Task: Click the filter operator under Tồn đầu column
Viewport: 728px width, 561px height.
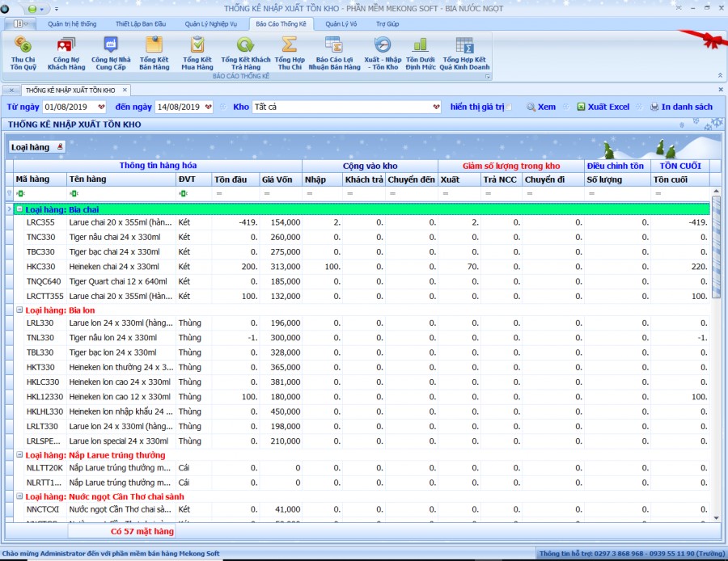Action: click(x=219, y=193)
